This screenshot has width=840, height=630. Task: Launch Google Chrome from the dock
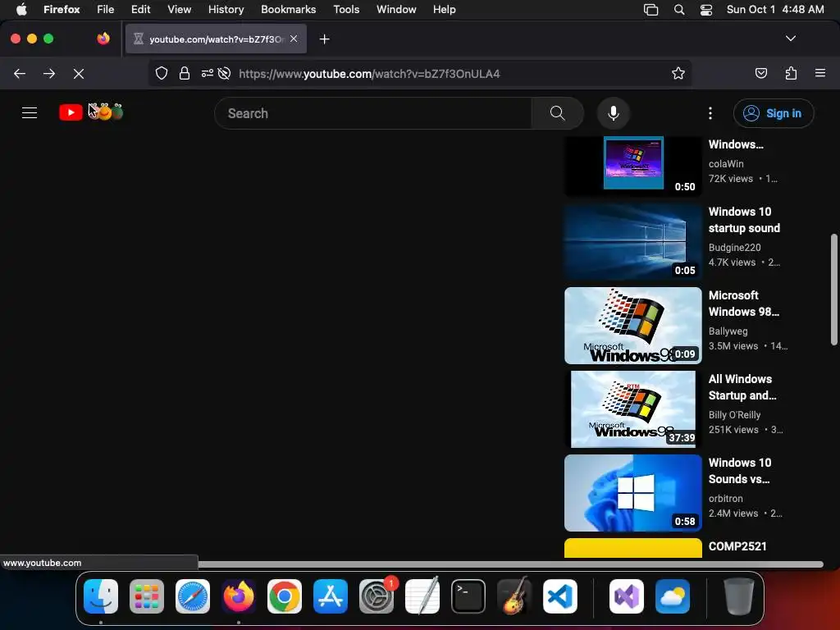click(x=285, y=596)
